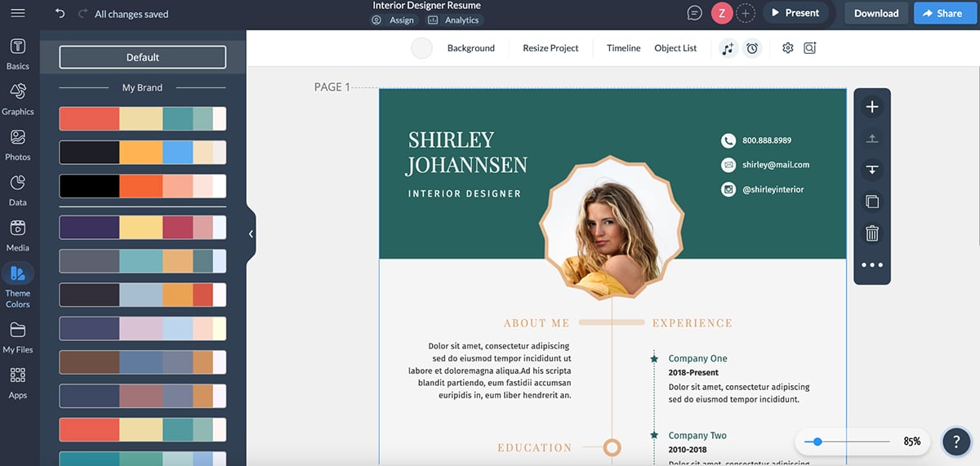Open the My Files sidebar panel
This screenshot has height=466, width=980.
tap(17, 337)
